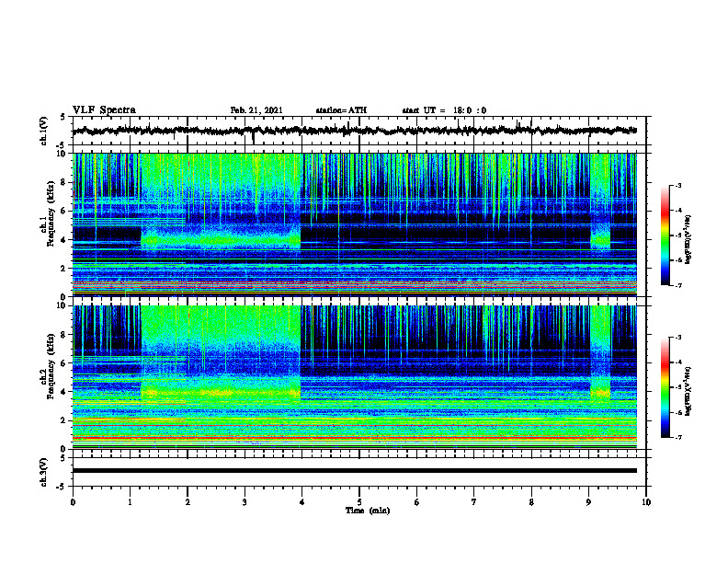Image resolution: width=728 pixels, height=563 pixels.
Task: Click the ch.1 spectrogram color bar
Action: point(665,236)
